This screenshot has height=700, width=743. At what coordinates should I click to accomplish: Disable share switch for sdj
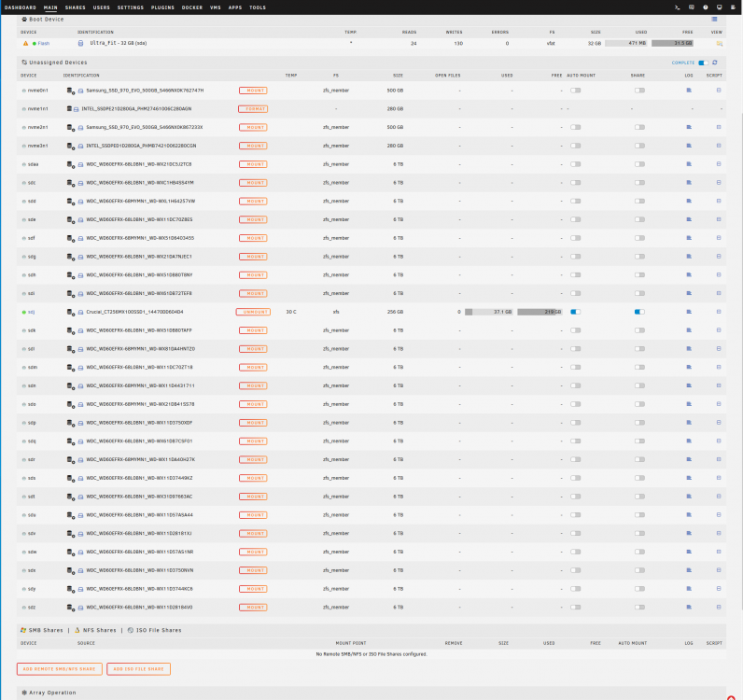coord(639,312)
